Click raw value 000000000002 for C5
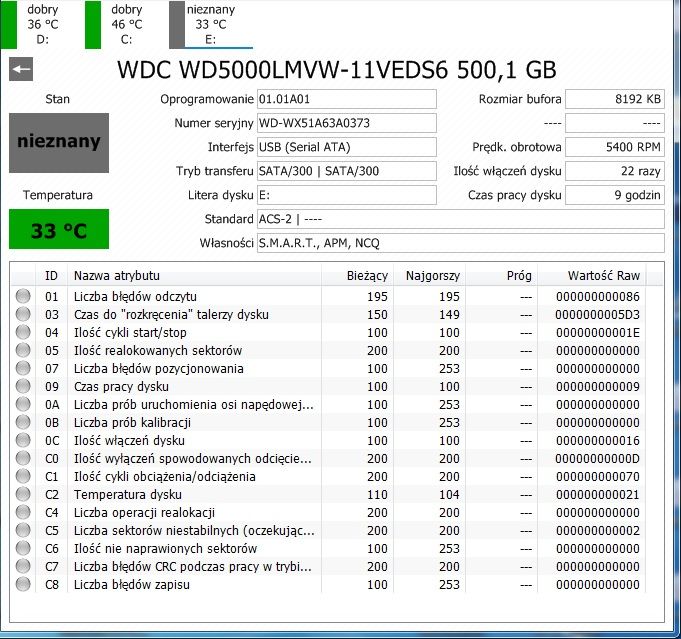 (597, 531)
